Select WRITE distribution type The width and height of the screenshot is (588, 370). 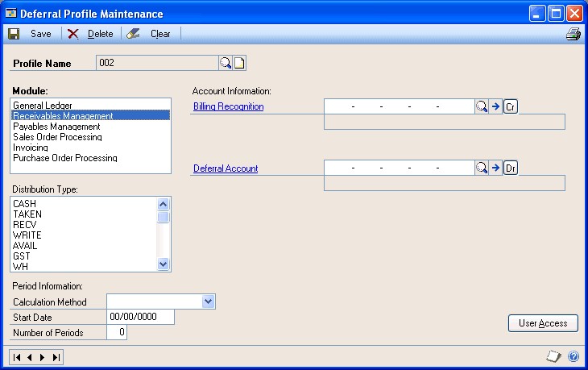[84, 235]
